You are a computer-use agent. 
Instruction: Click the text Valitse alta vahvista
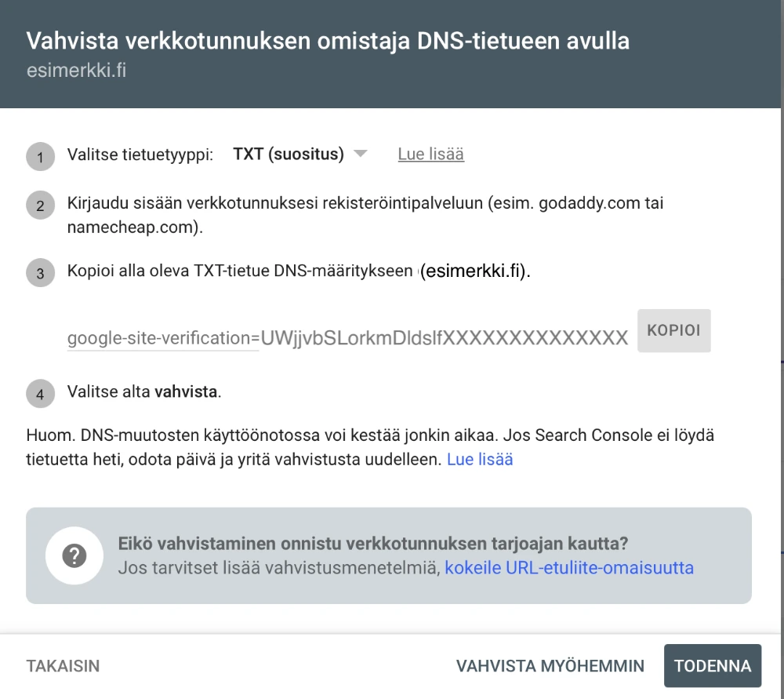[x=144, y=391]
